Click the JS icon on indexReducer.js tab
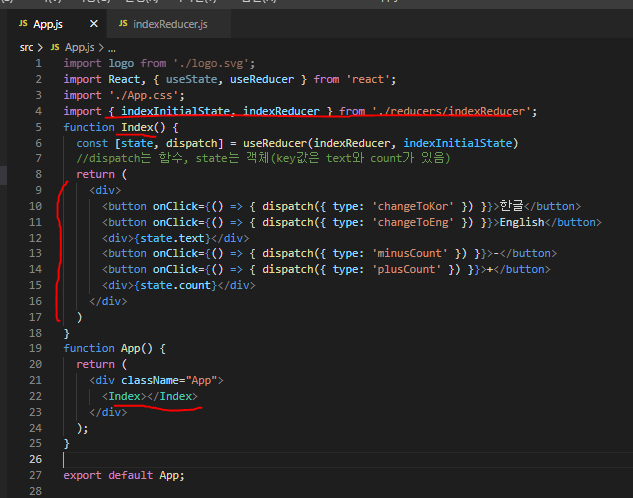 coord(123,23)
